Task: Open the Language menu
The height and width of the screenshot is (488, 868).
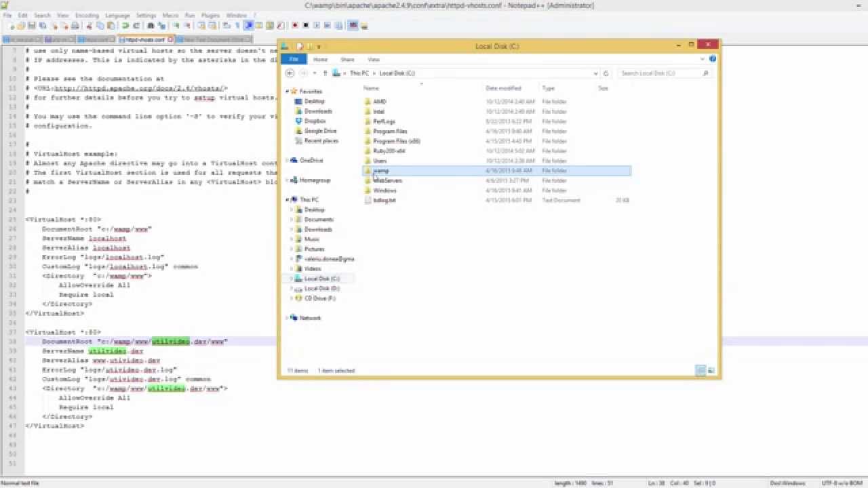Action: (117, 15)
